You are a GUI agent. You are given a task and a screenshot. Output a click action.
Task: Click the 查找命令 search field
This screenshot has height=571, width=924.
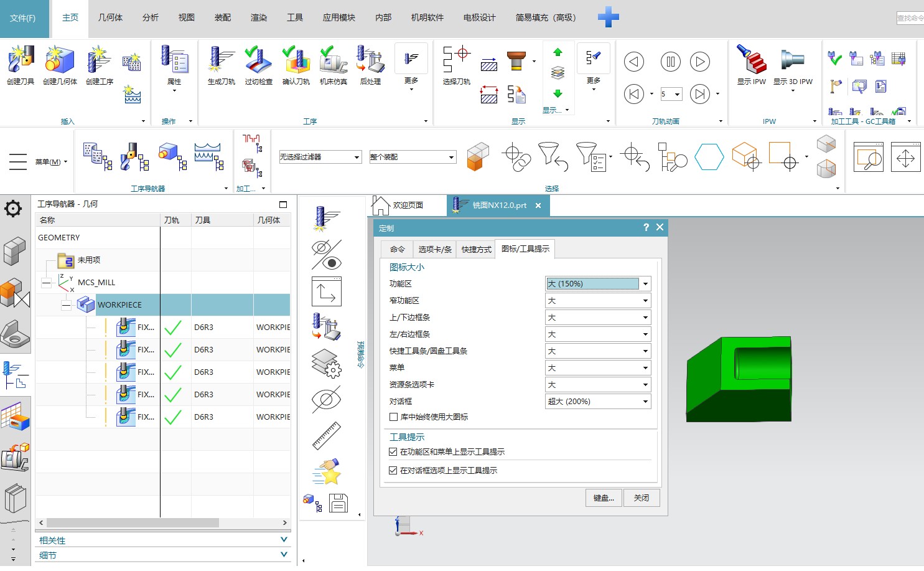pyautogui.click(x=910, y=18)
